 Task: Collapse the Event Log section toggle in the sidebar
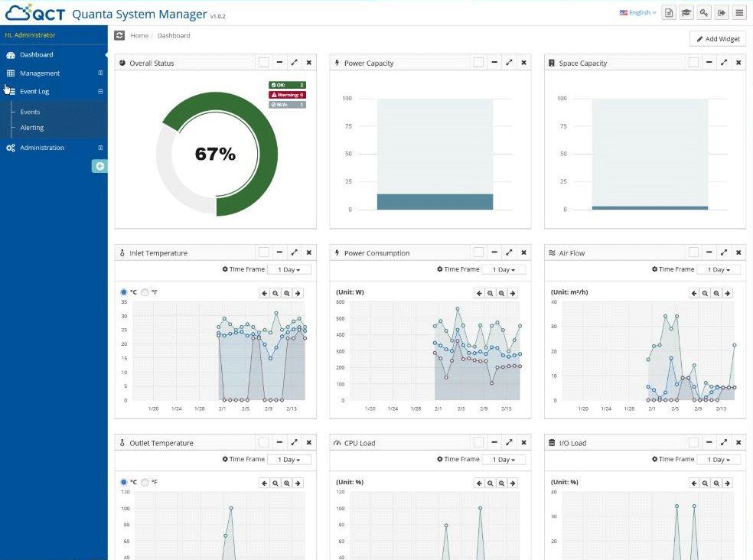100,91
